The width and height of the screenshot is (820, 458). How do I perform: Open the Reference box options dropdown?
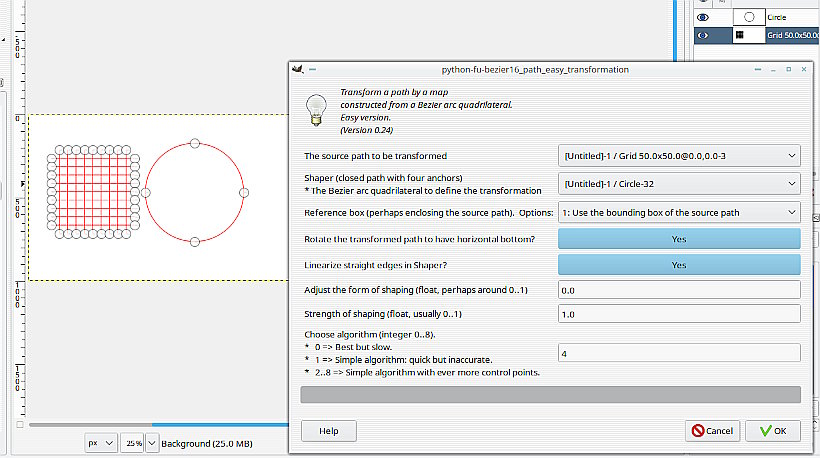[x=679, y=213]
